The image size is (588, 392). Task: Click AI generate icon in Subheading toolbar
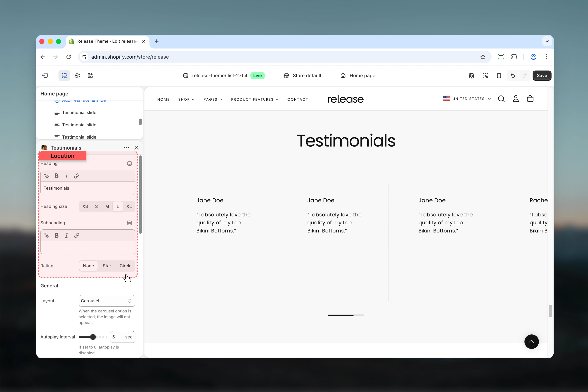coord(46,235)
